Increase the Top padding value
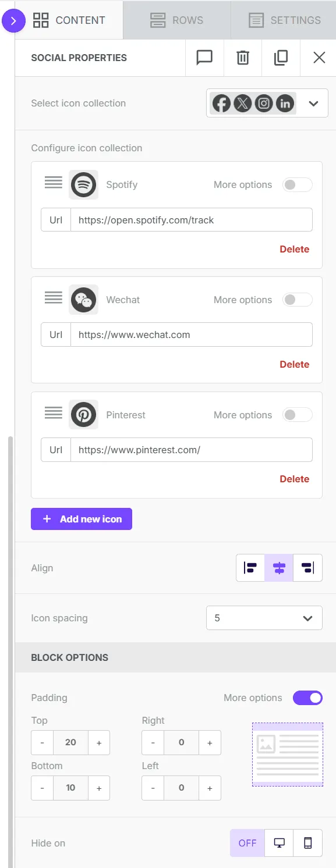 point(99,742)
